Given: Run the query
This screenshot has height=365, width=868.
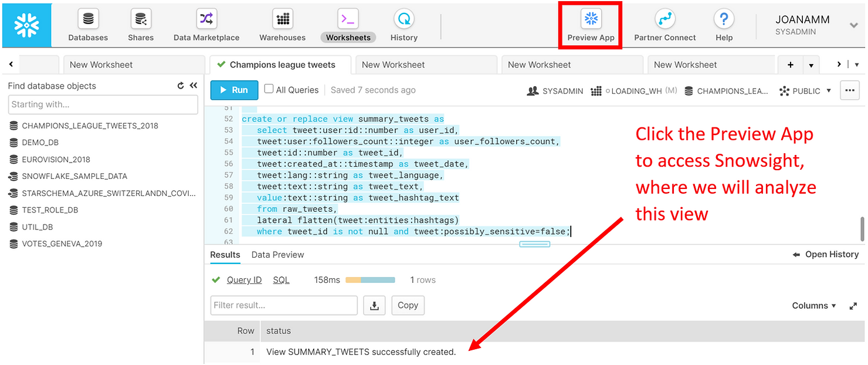Looking at the screenshot, I should tap(233, 90).
